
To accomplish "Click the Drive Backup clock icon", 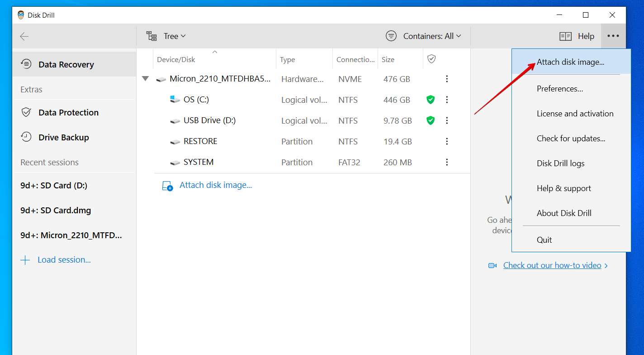I will click(x=26, y=137).
